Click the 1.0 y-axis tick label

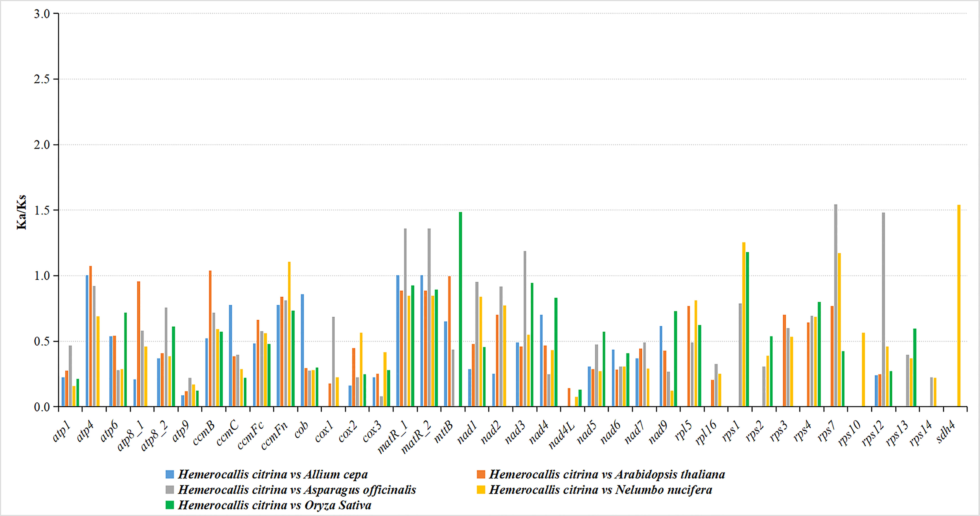pos(42,276)
